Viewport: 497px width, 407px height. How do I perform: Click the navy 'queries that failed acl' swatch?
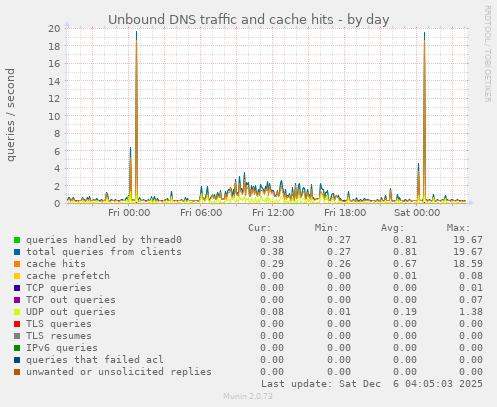click(x=17, y=360)
